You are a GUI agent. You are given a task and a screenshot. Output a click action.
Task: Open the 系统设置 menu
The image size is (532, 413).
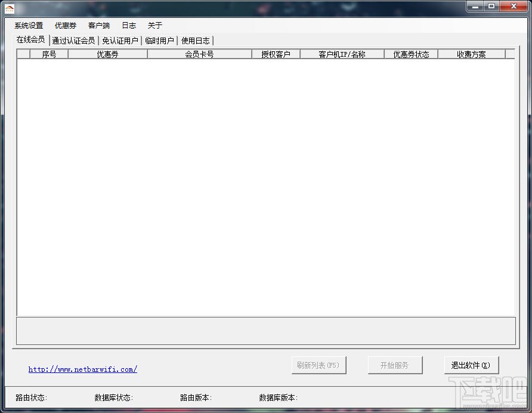point(29,26)
